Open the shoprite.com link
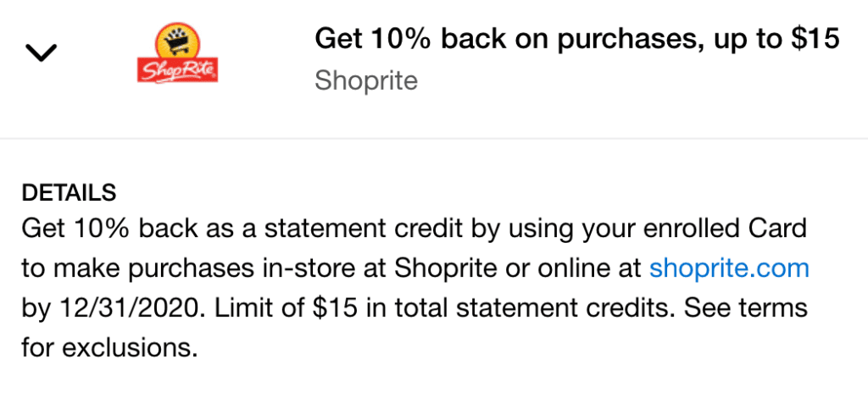 (729, 268)
